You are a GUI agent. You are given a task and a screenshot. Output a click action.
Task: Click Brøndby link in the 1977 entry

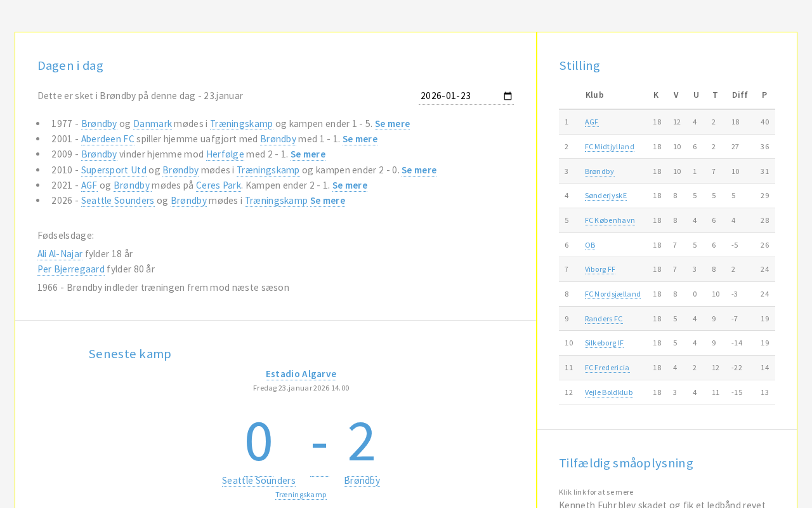coord(99,124)
